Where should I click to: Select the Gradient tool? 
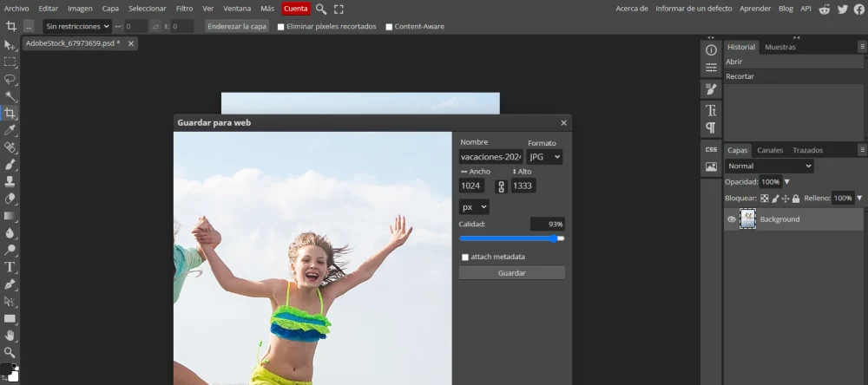coord(10,216)
